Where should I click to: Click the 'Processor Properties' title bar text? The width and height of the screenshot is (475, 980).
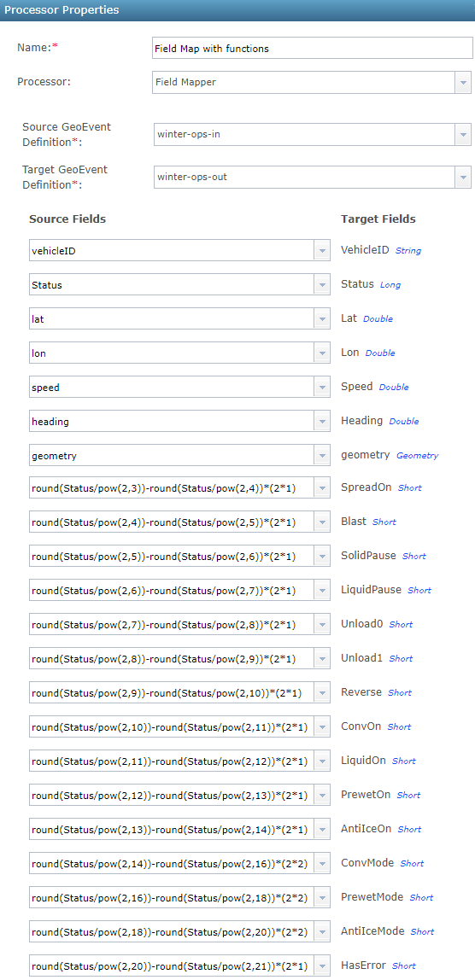click(62, 10)
